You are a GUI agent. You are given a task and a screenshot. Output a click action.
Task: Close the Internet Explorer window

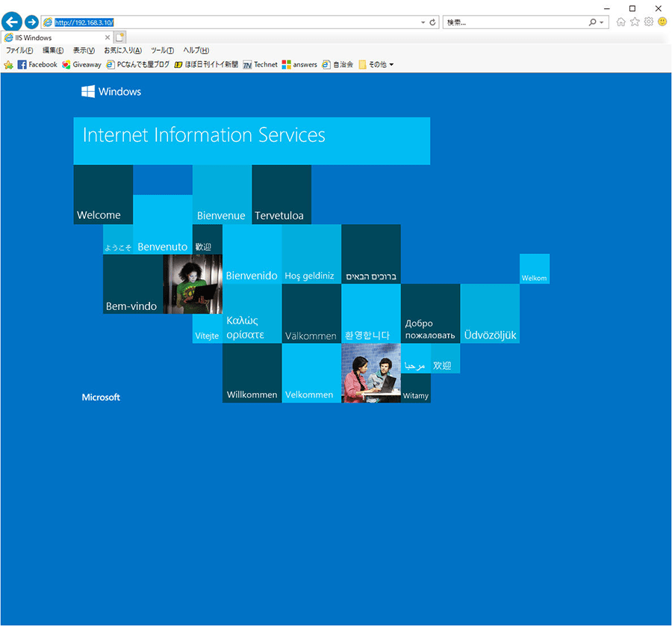(x=659, y=8)
